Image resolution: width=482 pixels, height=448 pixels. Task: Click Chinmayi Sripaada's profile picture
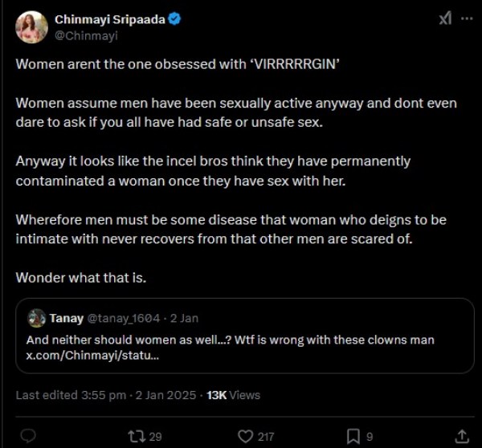pos(31,28)
